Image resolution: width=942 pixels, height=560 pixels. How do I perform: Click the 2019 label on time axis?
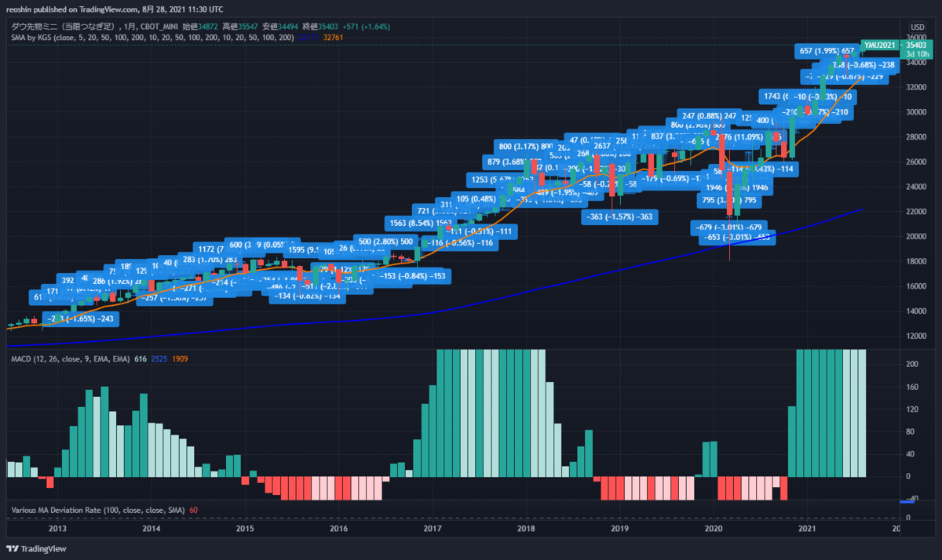coord(620,529)
